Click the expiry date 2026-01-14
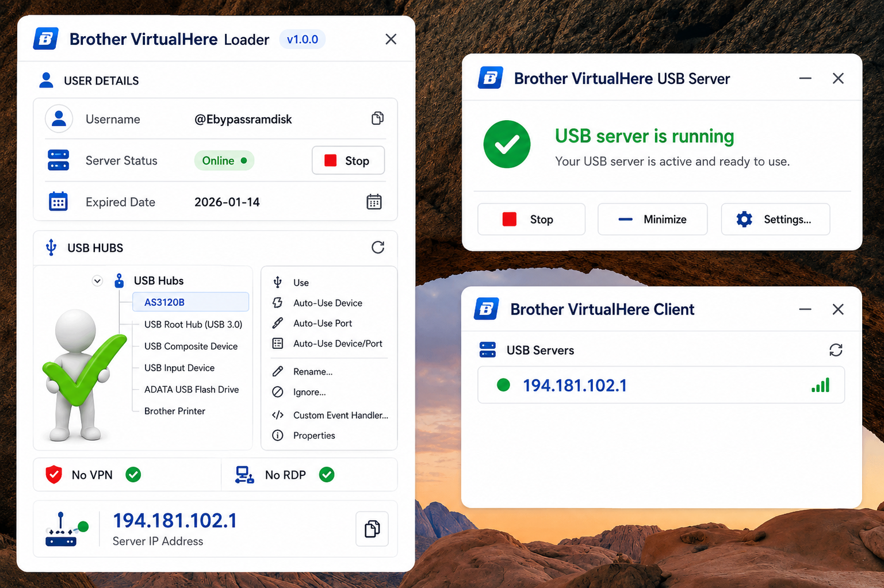Image resolution: width=884 pixels, height=588 pixels. coord(227,202)
